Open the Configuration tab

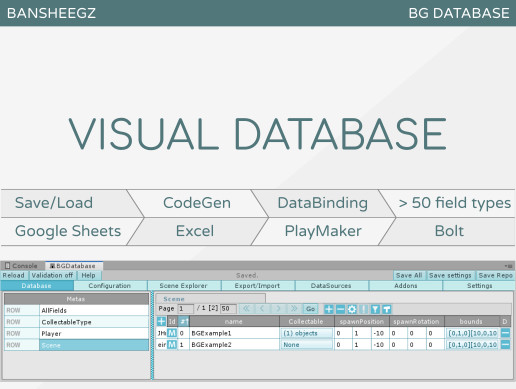pos(110,286)
